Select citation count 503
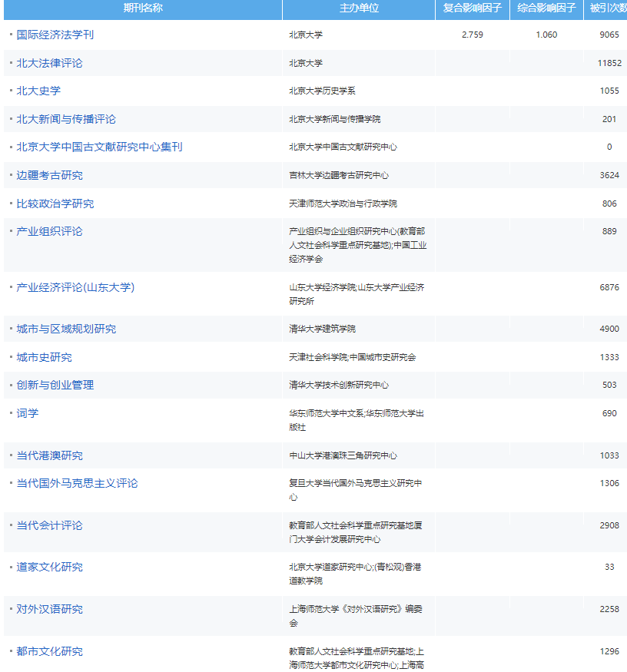627x672 pixels. click(x=609, y=385)
